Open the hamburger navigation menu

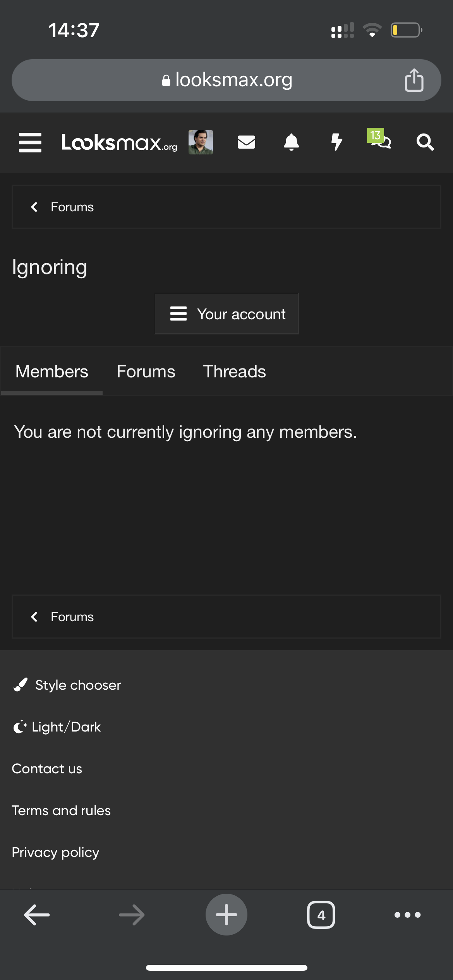coord(30,142)
